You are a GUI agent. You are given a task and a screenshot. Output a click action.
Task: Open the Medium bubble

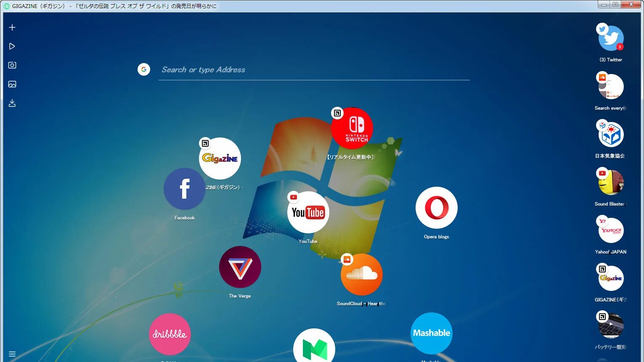[314, 347]
